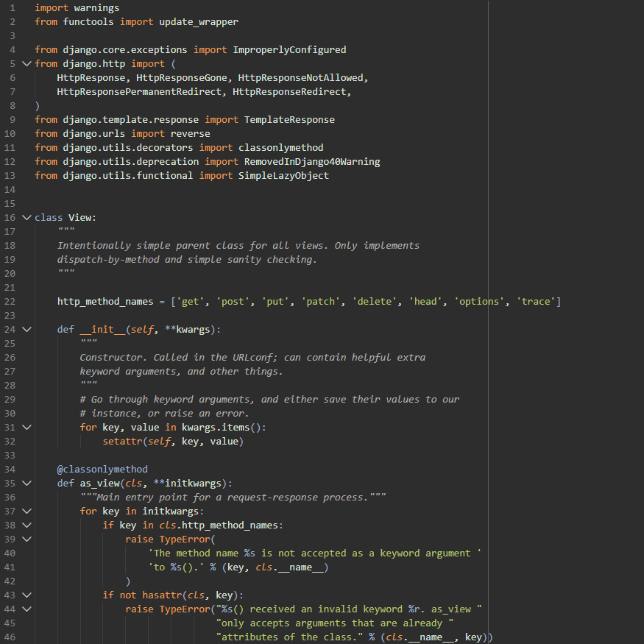Screen dimensions: 644x644
Task: Click the '@classonlymethod' decorator on line 34
Action: 102,470
